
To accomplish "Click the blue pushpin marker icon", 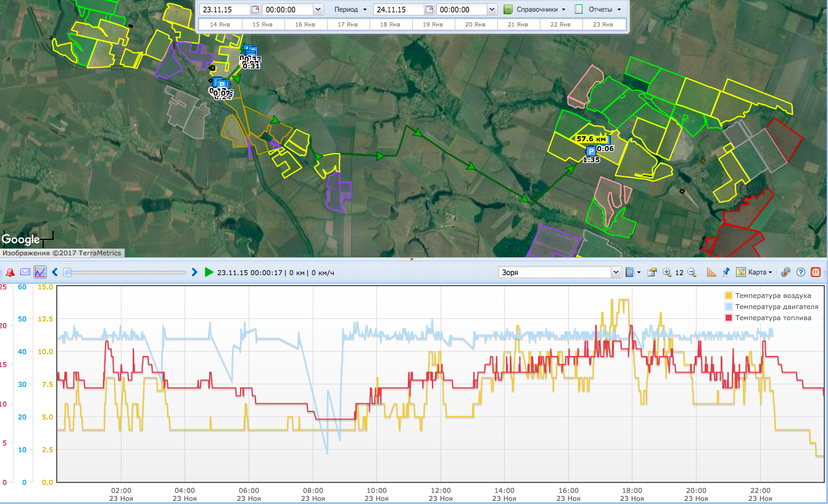I will (726, 272).
